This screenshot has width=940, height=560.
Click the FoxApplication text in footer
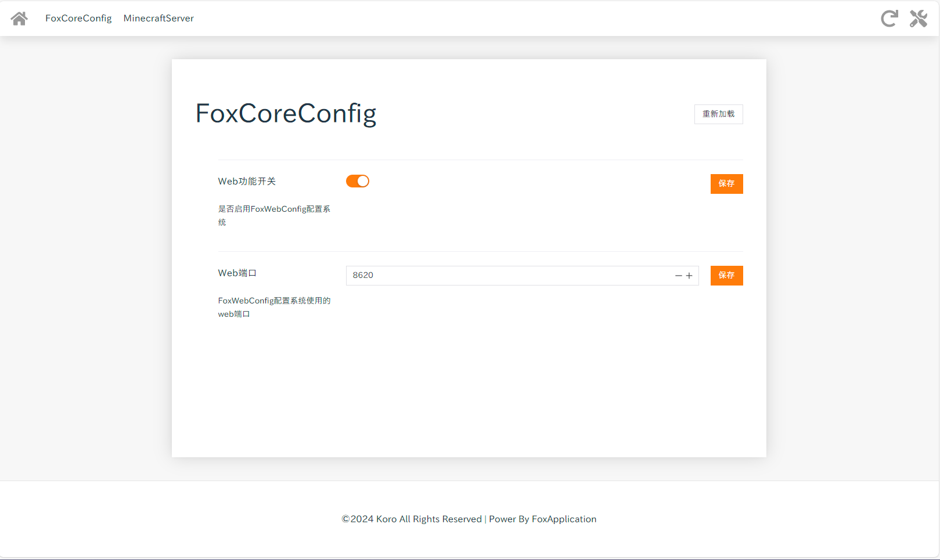click(564, 519)
